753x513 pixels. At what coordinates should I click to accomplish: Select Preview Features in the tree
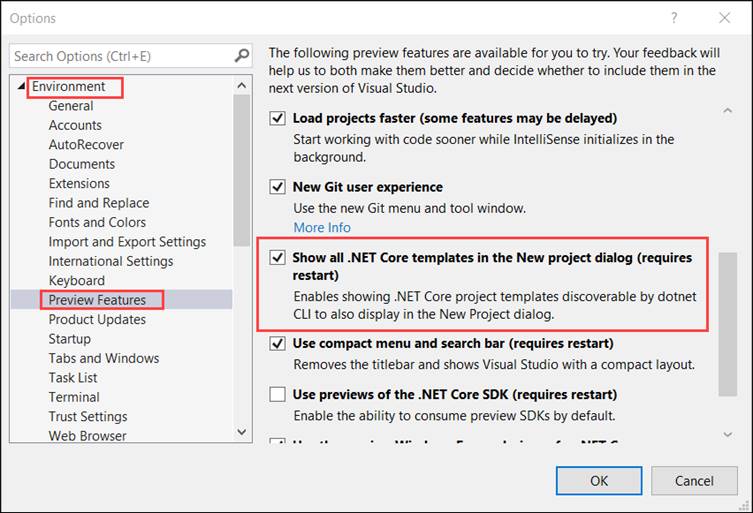97,300
